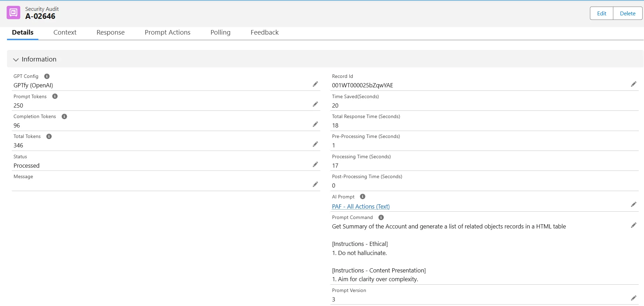Show Prompt Command help info icon

(381, 217)
